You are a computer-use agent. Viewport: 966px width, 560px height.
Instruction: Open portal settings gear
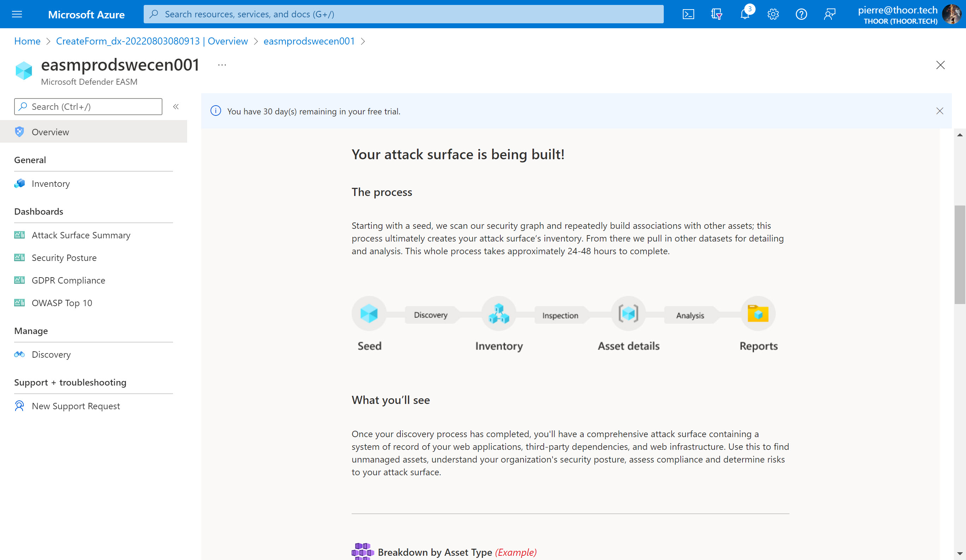773,14
